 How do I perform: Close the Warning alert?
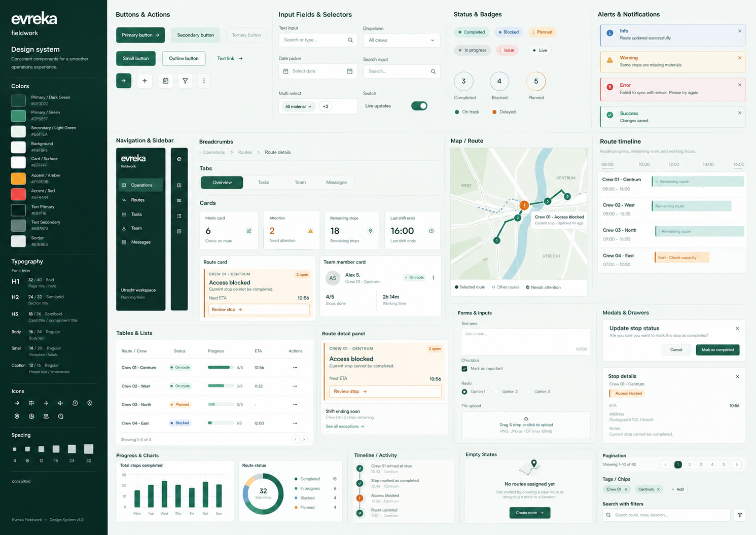[740, 58]
